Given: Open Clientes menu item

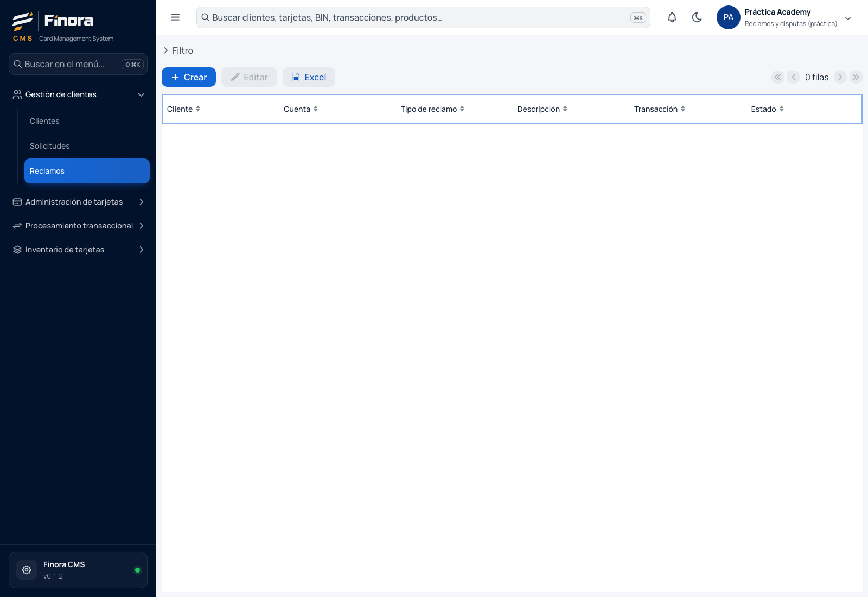Looking at the screenshot, I should pos(87,121).
